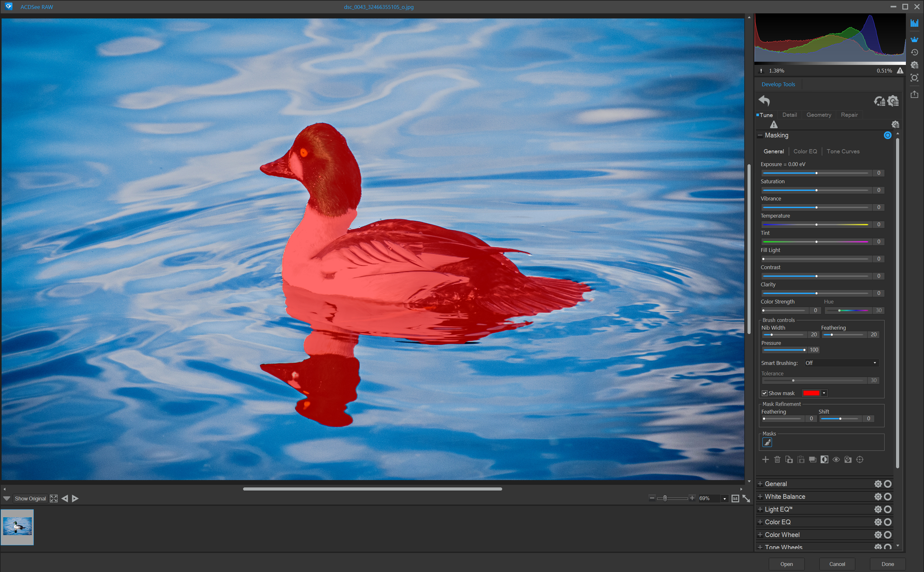Click the undo arrow in Develop Tools
The width and height of the screenshot is (924, 572).
click(764, 101)
